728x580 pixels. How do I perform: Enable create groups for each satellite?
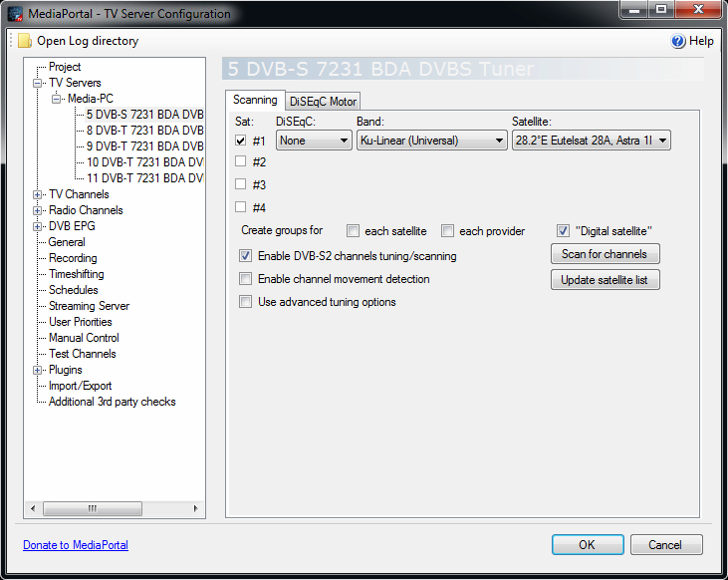[x=353, y=231]
